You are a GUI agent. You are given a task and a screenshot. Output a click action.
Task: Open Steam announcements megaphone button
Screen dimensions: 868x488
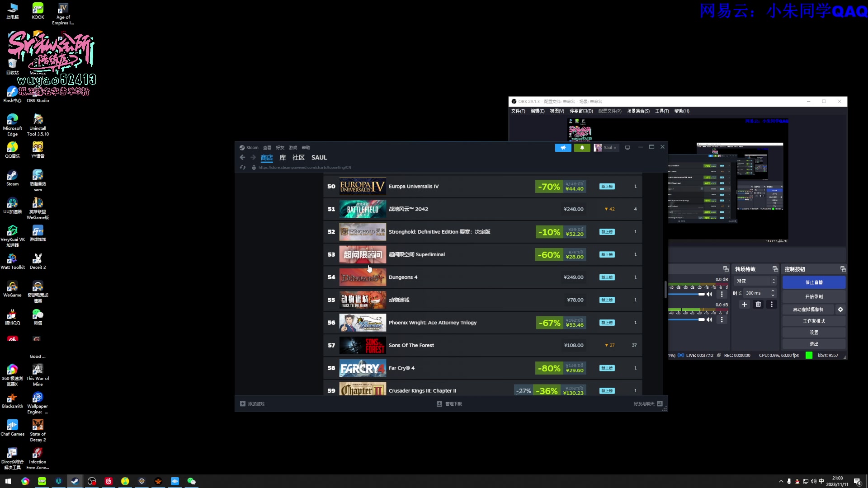[563, 148]
